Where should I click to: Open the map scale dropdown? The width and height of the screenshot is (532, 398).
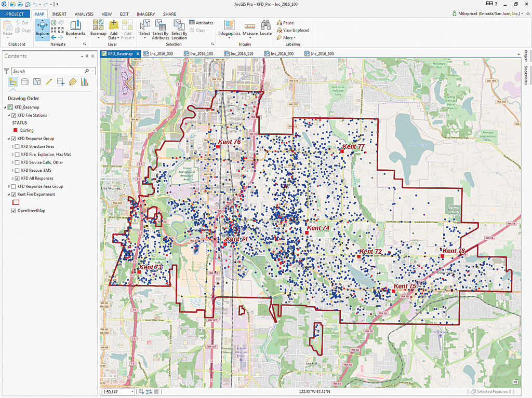click(x=132, y=392)
